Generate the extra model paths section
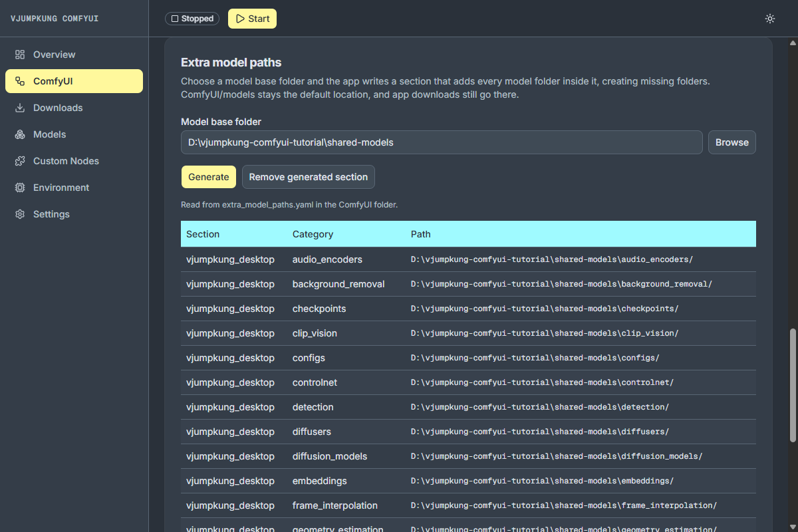798x532 pixels. 208,177
